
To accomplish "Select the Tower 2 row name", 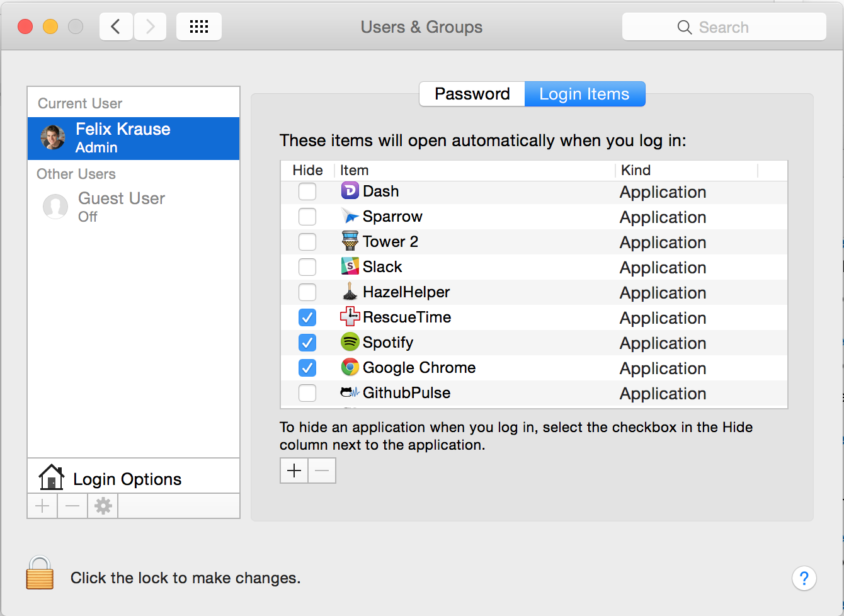I will [390, 241].
